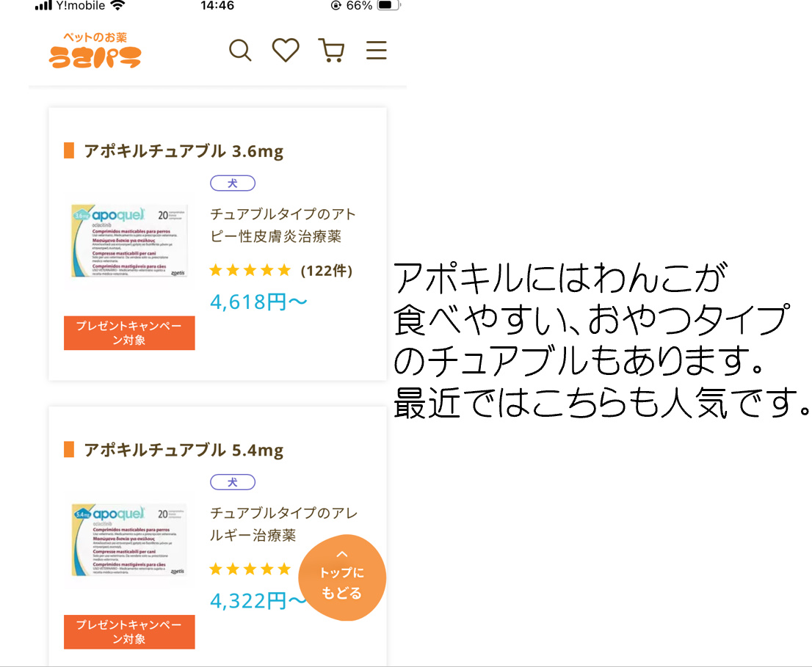Tap プレゼントキャンペーン対象 badge on 5.4mg
Screen dimensions: 812x667
129,632
